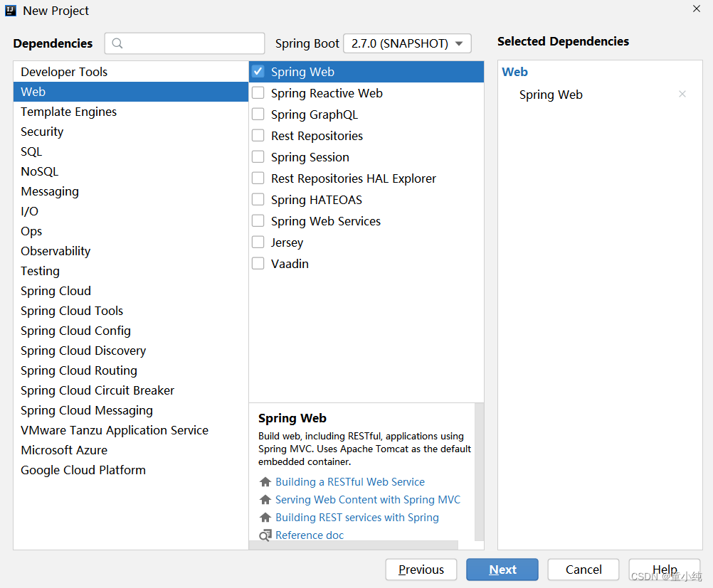Image resolution: width=713 pixels, height=588 pixels.
Task: Click home icon beside Serving Web Content guide
Action: 265,499
